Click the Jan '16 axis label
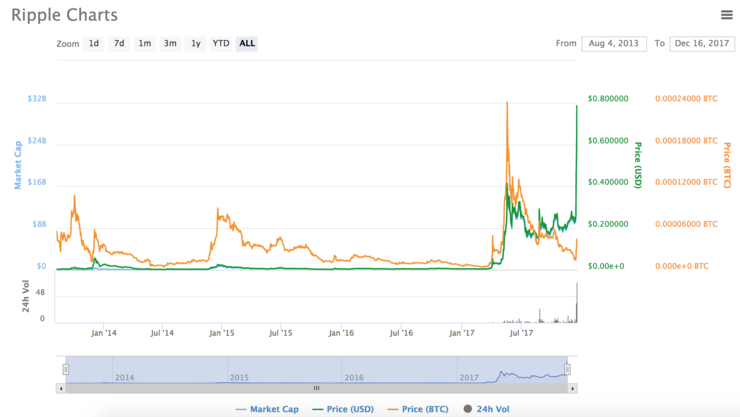The height and width of the screenshot is (417, 740). pos(341,333)
